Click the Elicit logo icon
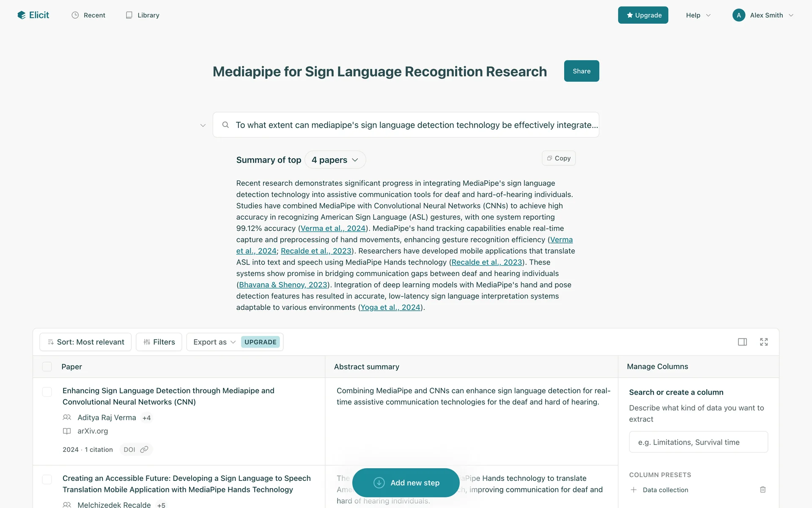This screenshot has height=508, width=812. [22, 15]
